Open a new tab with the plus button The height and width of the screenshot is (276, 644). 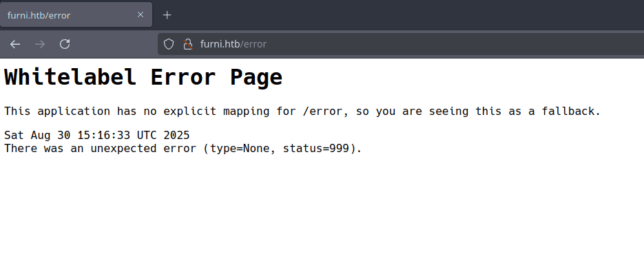(167, 15)
